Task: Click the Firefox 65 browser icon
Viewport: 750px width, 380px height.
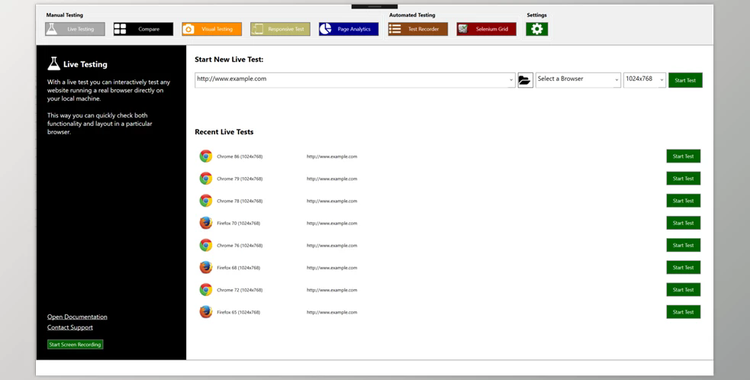Action: [x=206, y=312]
